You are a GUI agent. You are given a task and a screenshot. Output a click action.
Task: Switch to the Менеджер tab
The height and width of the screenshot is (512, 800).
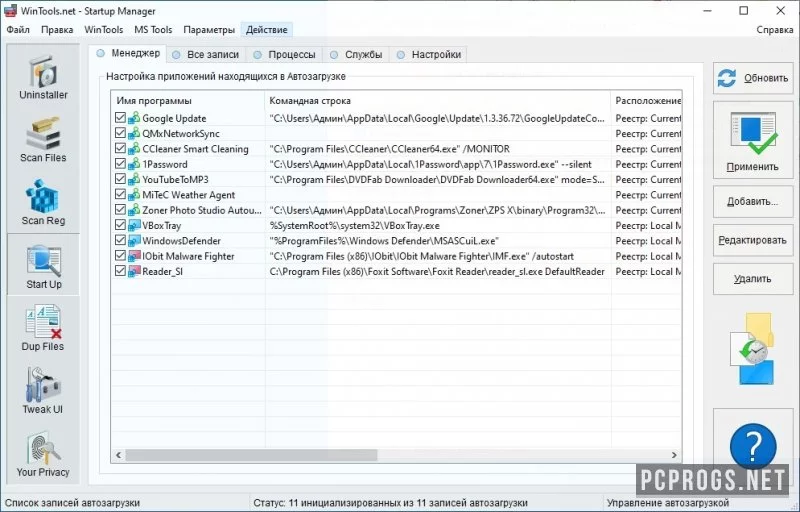click(129, 54)
